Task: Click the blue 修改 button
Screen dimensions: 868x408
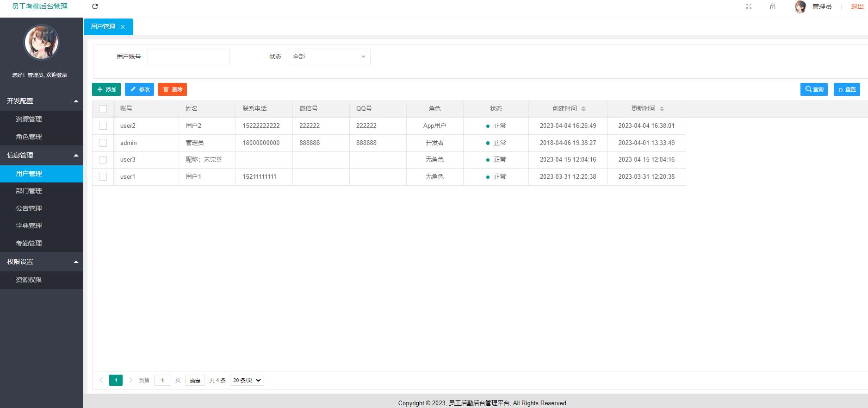Action: (x=139, y=89)
